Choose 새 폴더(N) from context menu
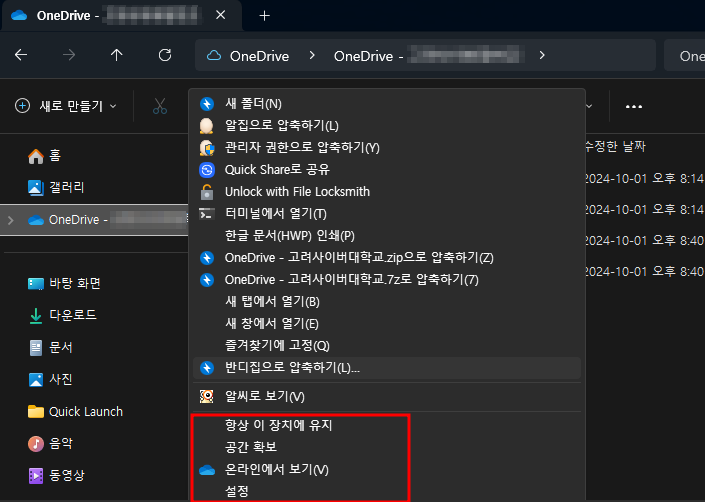Viewport: 705px width, 502px height. click(x=387, y=103)
